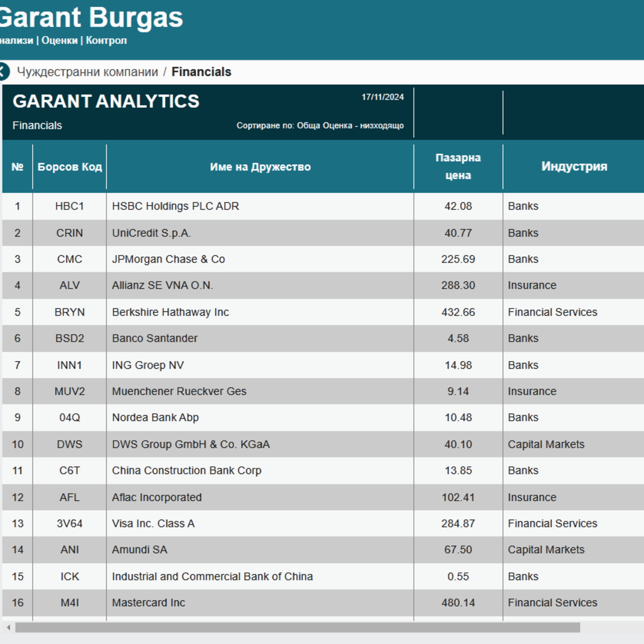Click the Борсов Код column header
Image resolution: width=644 pixels, height=644 pixels.
pyautogui.click(x=70, y=167)
